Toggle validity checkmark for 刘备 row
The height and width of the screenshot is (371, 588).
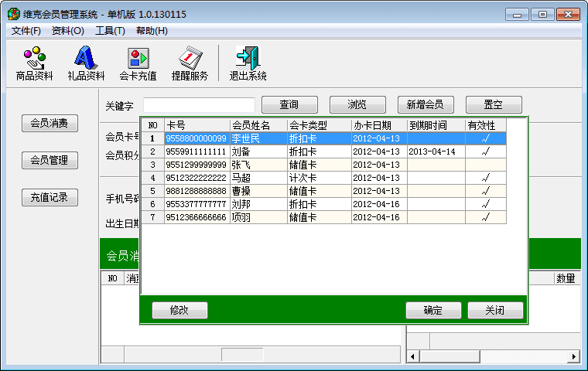[485, 151]
